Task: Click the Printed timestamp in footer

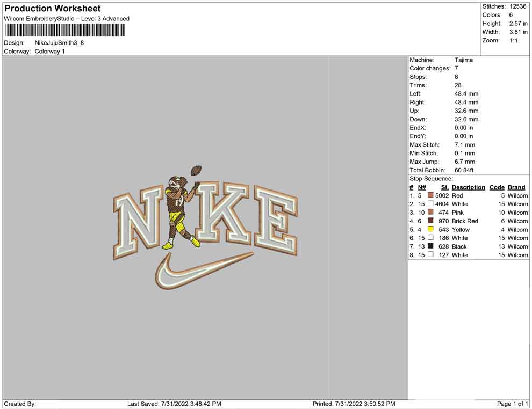Action: point(354,404)
